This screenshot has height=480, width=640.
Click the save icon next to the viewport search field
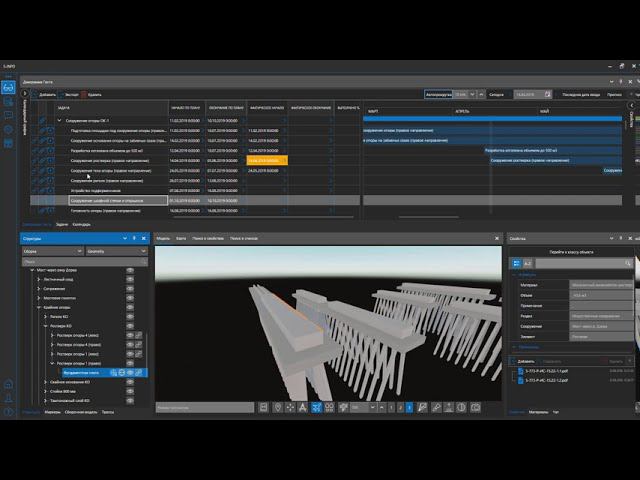click(x=263, y=407)
